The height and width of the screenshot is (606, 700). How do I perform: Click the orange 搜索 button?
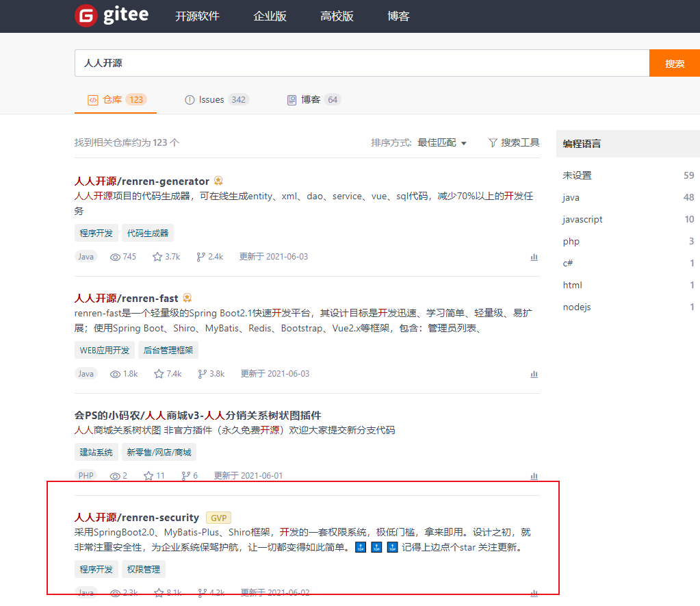(x=675, y=63)
